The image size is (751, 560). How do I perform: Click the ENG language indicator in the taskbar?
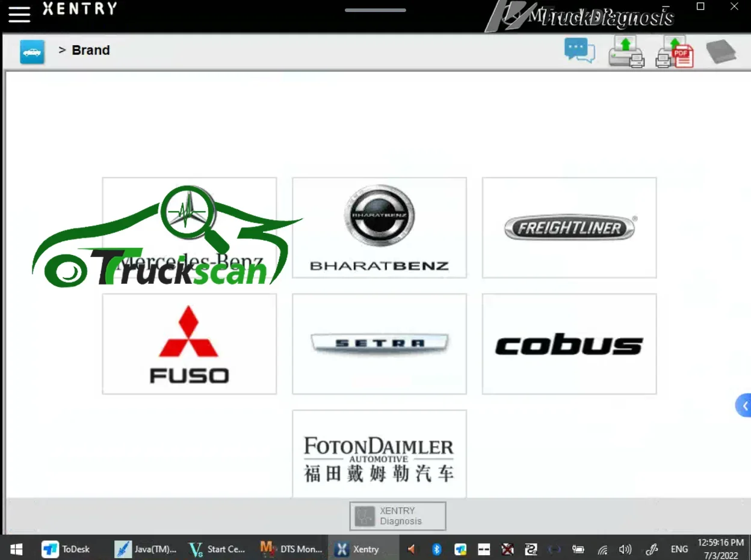[x=679, y=549]
